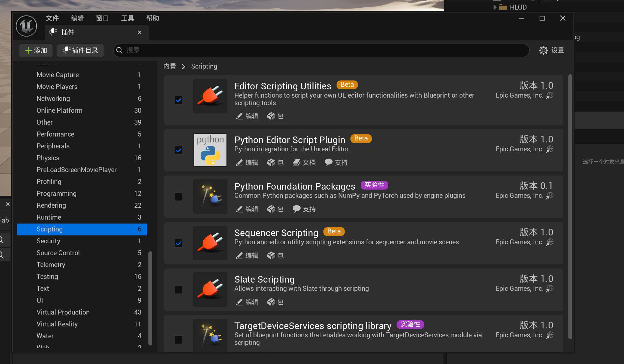624x364 pixels.
Task: Edit Python Editor Script Plugin 编辑
Action: 247,163
